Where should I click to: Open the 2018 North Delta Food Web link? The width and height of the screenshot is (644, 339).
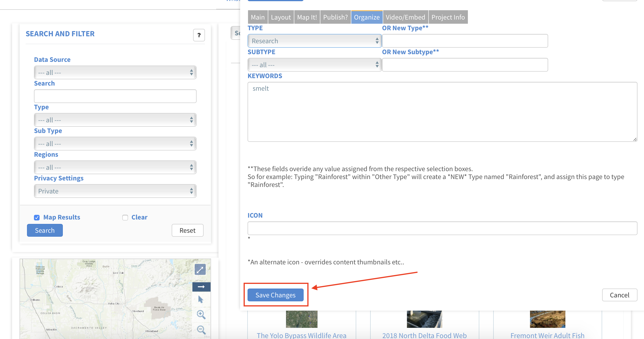(424, 335)
